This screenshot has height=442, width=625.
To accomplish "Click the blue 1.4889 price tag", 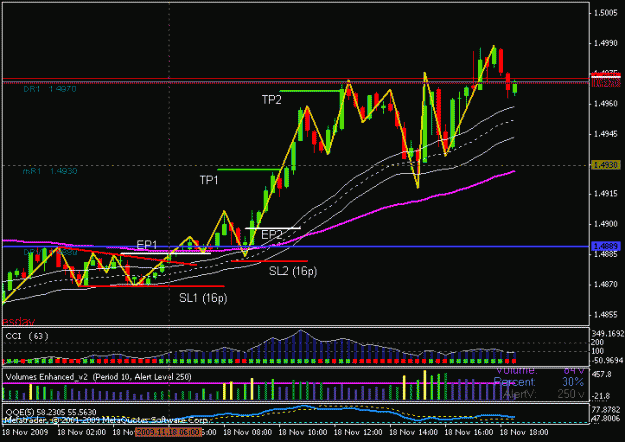I will pyautogui.click(x=605, y=246).
